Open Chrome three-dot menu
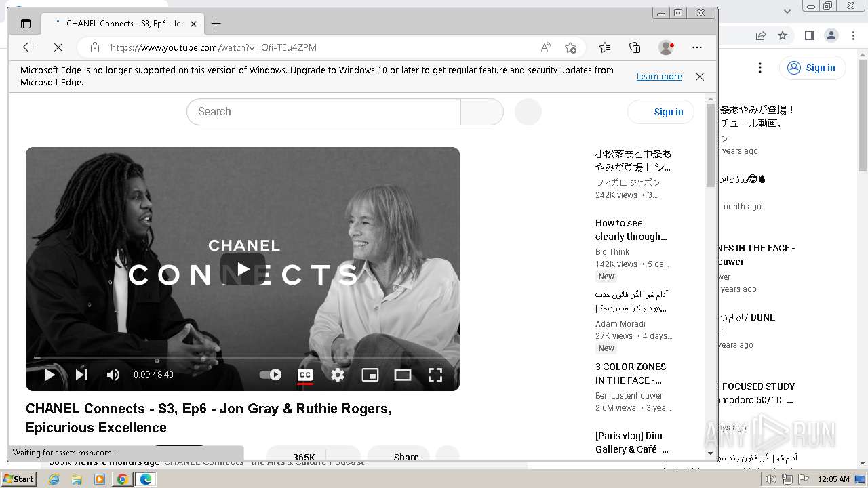The image size is (868, 488). click(x=854, y=35)
